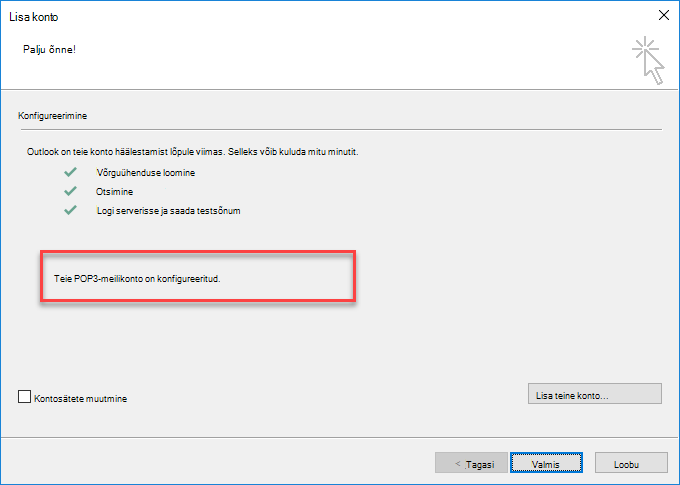Open Lisa teine konto... to add another account
The image size is (680, 485).
(x=595, y=393)
